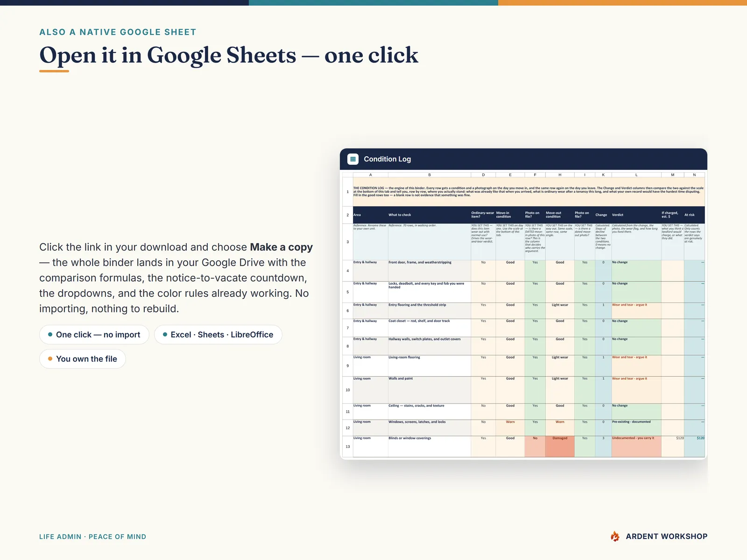Select column E header in the sheet
747x560 pixels.
click(510, 175)
